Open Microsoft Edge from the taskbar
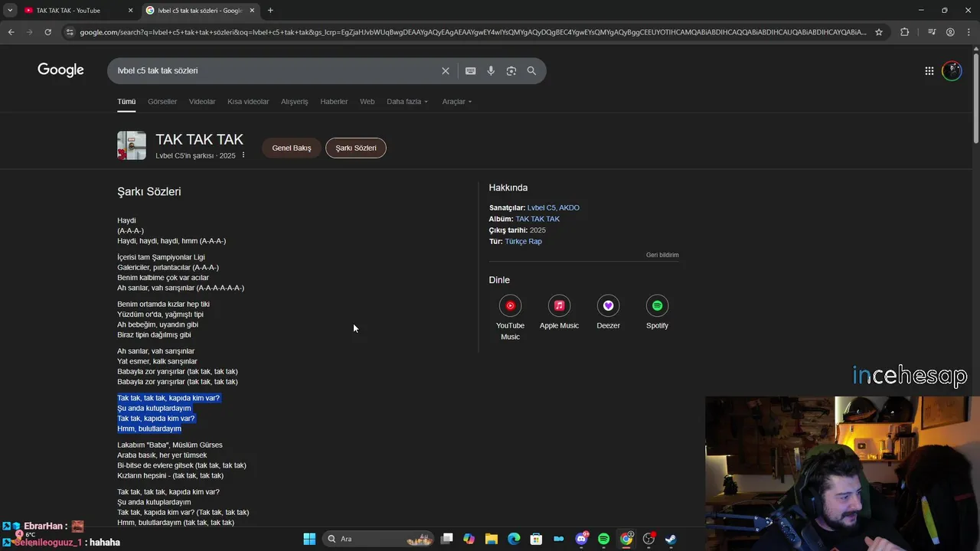Viewport: 980px width, 551px height. point(514,539)
